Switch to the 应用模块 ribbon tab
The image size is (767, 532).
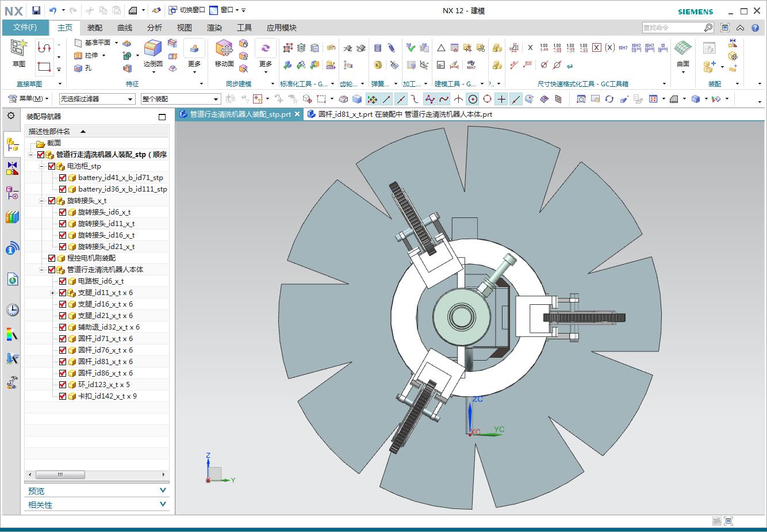282,28
